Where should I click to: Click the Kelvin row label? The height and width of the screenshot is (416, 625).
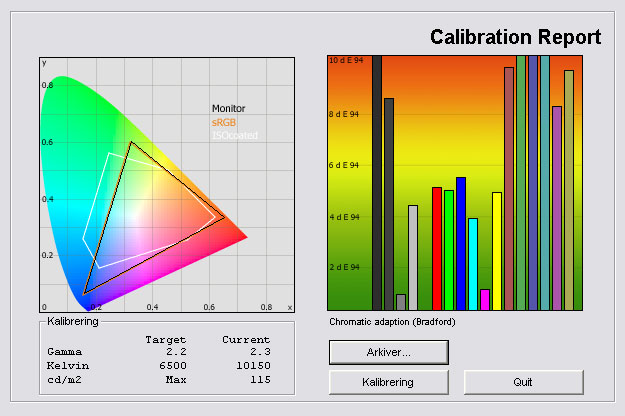coord(68,366)
